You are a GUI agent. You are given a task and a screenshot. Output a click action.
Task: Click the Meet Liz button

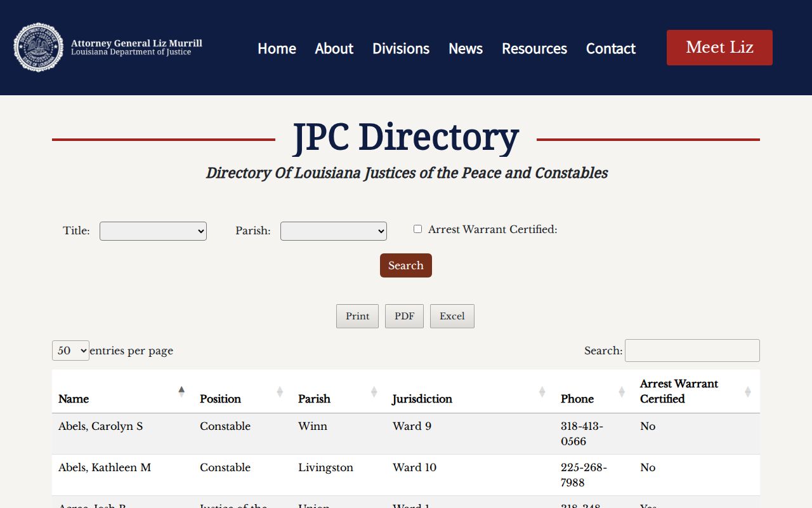719,48
